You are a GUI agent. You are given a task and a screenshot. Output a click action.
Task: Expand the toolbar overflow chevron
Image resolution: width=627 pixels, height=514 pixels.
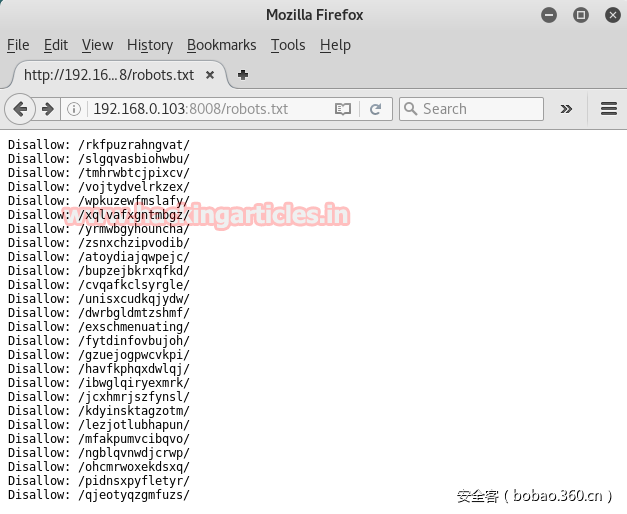click(x=566, y=109)
